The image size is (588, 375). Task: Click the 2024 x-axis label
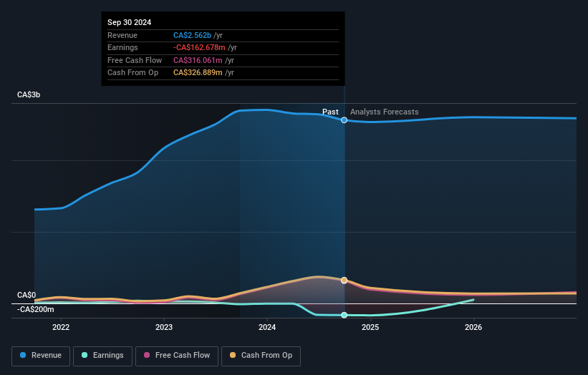(267, 327)
